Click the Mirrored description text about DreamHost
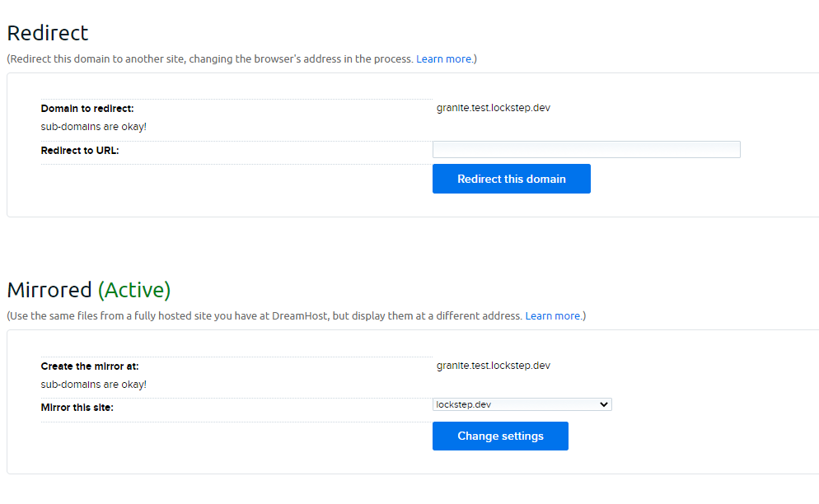This screenshot has height=504, width=819. point(264,316)
